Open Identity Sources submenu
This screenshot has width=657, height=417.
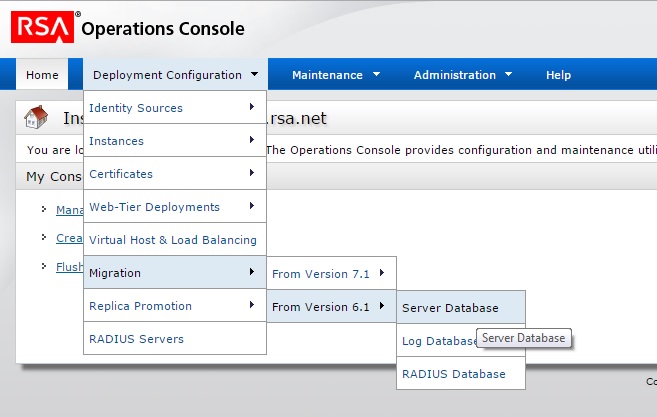point(174,108)
